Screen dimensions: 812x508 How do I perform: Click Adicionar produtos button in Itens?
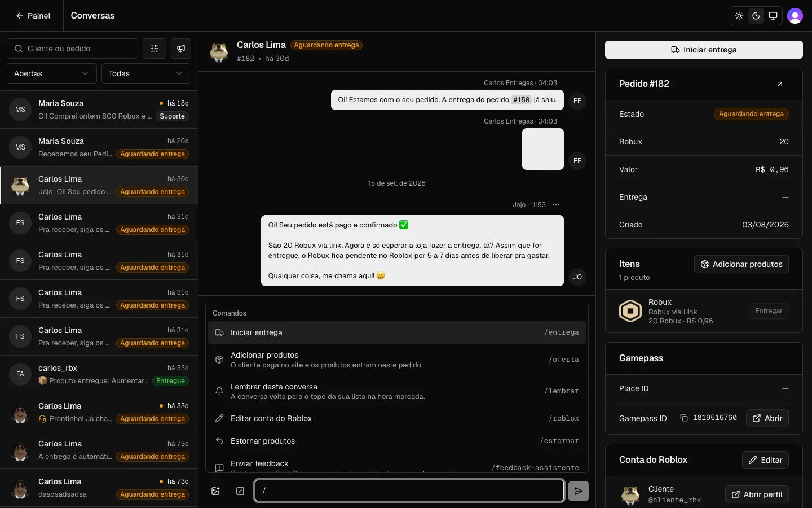tap(742, 264)
